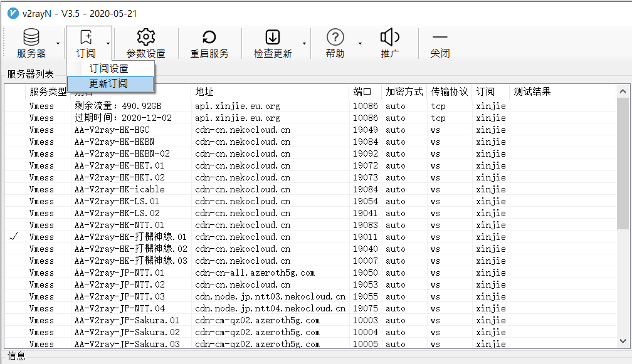Click the 推广 speaker icon
Image resolution: width=632 pixels, height=364 pixels.
pos(390,37)
